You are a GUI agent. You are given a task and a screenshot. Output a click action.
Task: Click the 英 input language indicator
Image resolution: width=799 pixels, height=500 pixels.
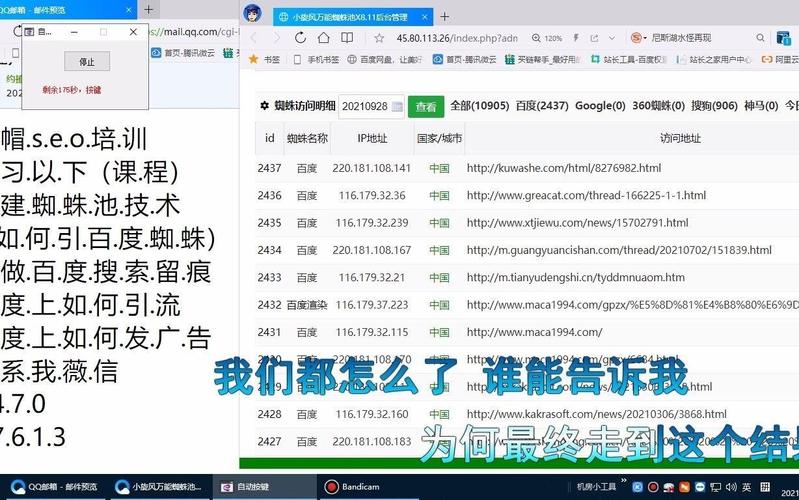pyautogui.click(x=747, y=487)
